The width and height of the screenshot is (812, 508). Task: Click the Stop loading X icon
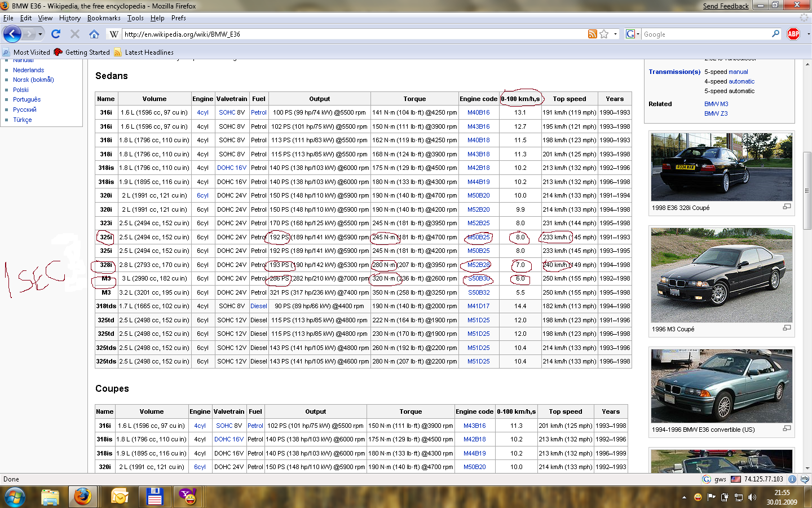pos(75,34)
